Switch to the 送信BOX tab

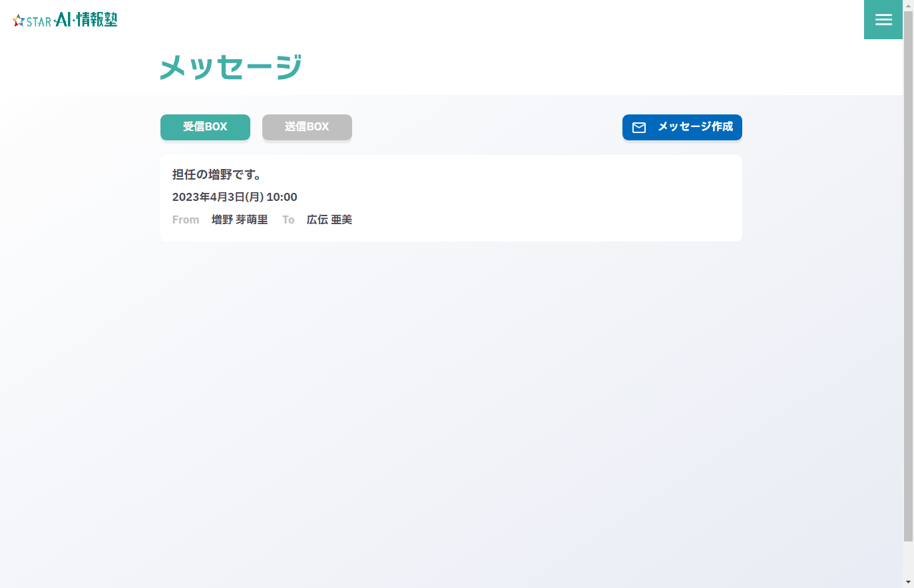coord(307,127)
